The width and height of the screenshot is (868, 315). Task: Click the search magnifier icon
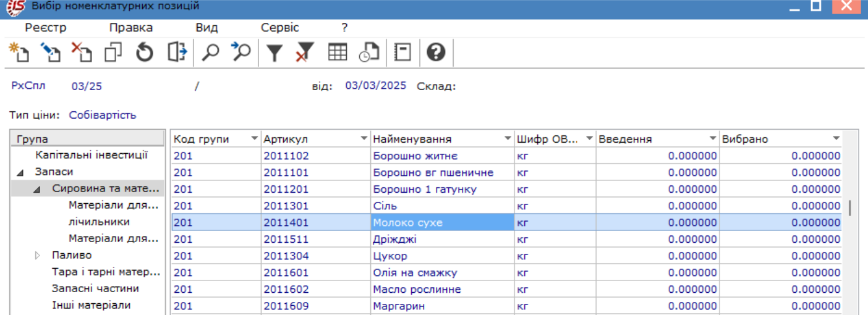tap(211, 52)
